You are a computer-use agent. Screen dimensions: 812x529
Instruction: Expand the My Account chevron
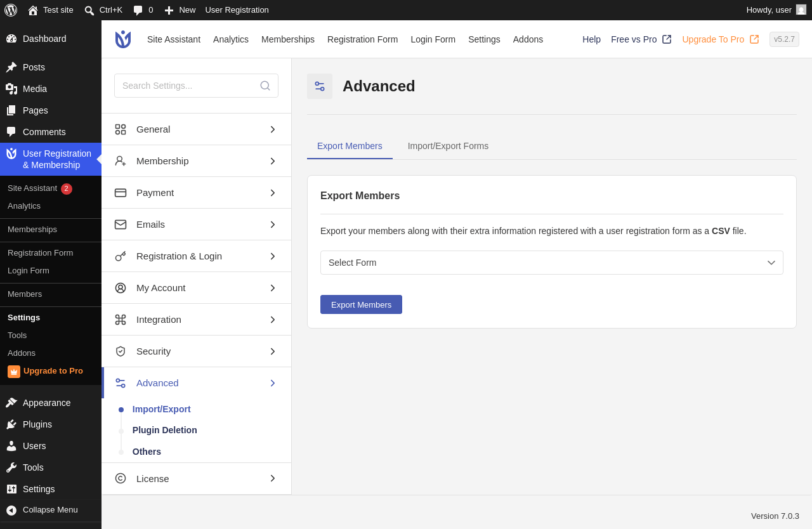pyautogui.click(x=273, y=288)
